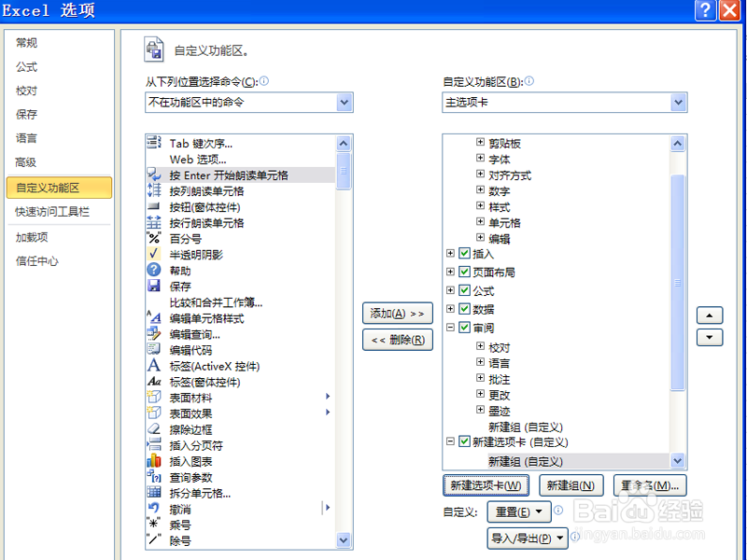This screenshot has height=560, width=747.
Task: Click the 撤消 undo arrow icon
Action: (153, 509)
